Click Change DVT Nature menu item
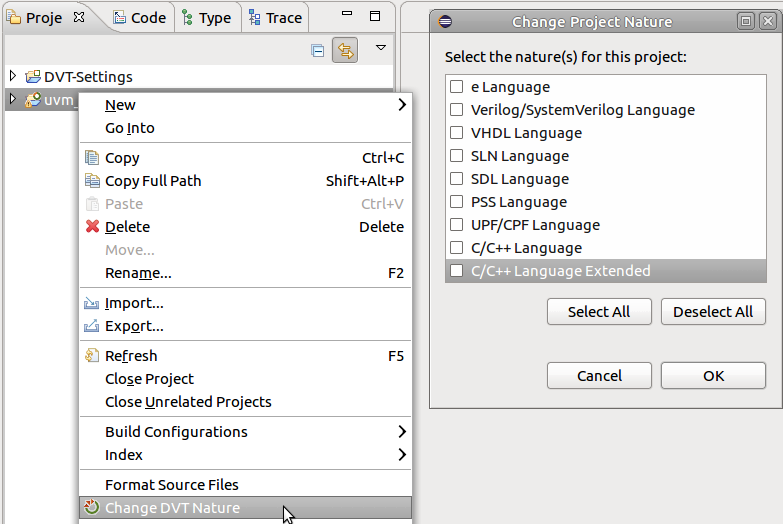 point(172,508)
